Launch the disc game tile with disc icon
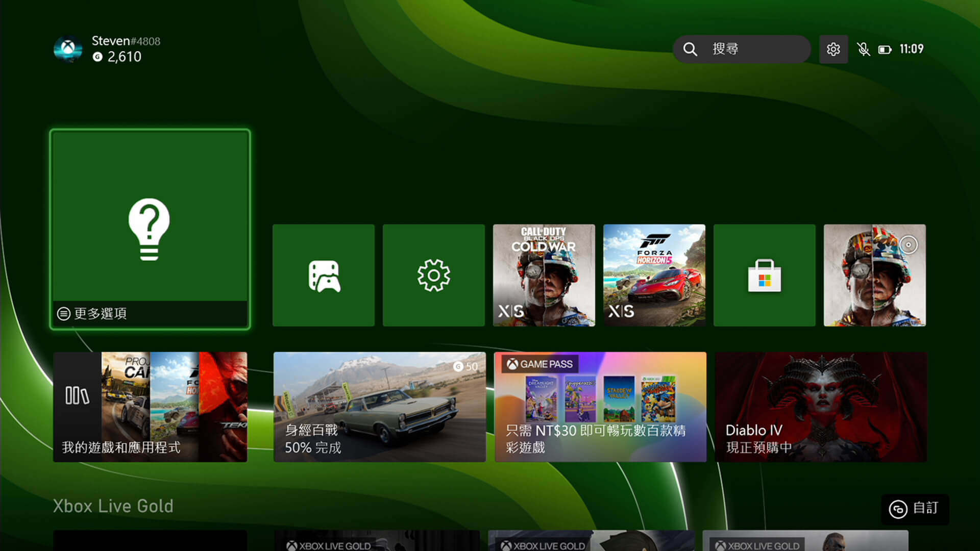The width and height of the screenshot is (980, 551). click(x=875, y=275)
